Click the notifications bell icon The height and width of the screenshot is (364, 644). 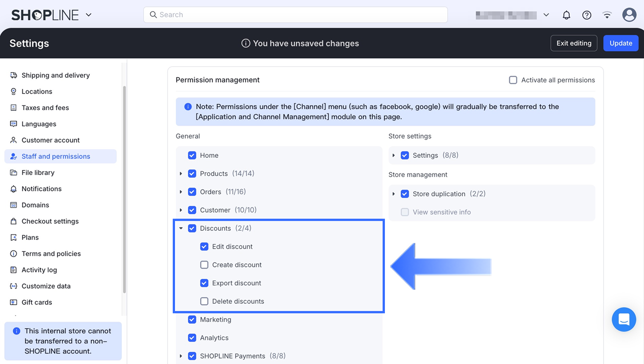(x=566, y=15)
